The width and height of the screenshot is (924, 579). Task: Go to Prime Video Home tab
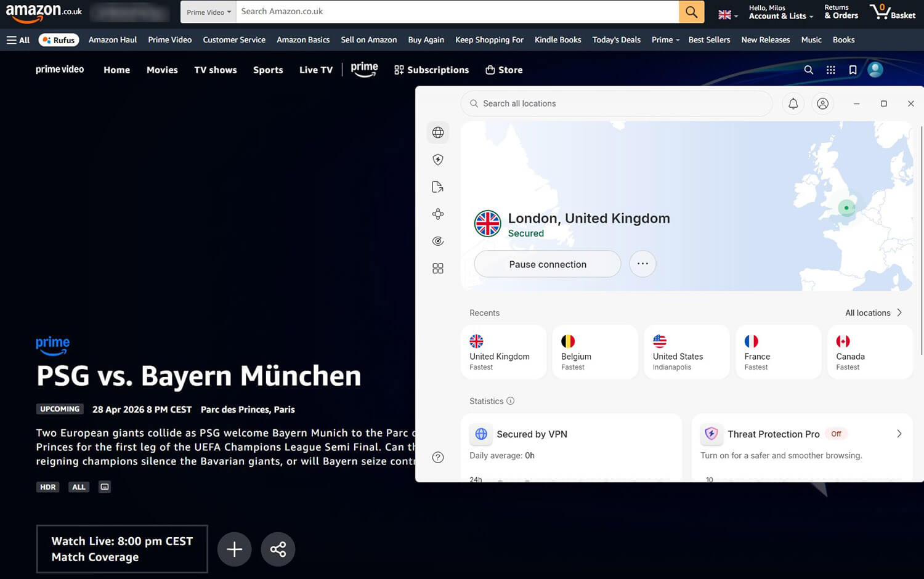(x=116, y=70)
